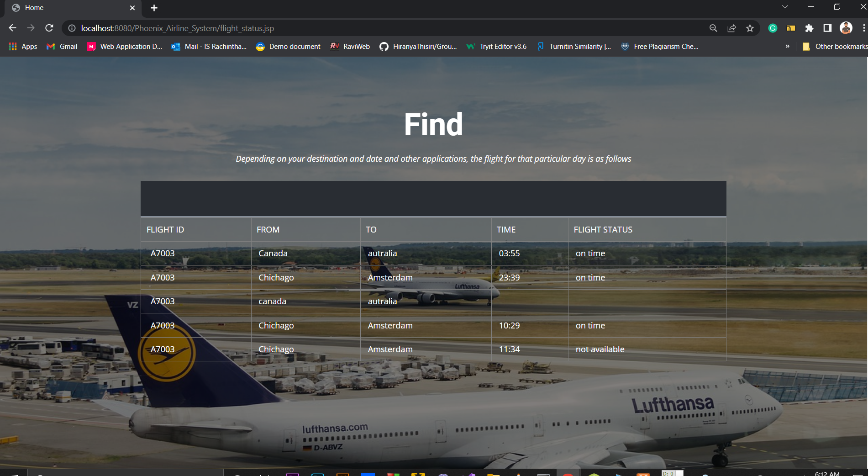Click the yellow extension icon beside Grammarly

tap(791, 28)
